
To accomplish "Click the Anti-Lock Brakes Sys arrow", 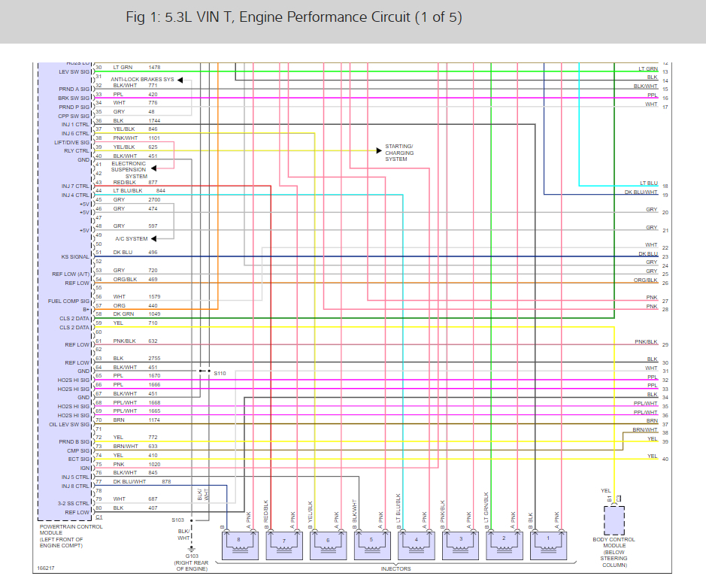I will tap(180, 80).
